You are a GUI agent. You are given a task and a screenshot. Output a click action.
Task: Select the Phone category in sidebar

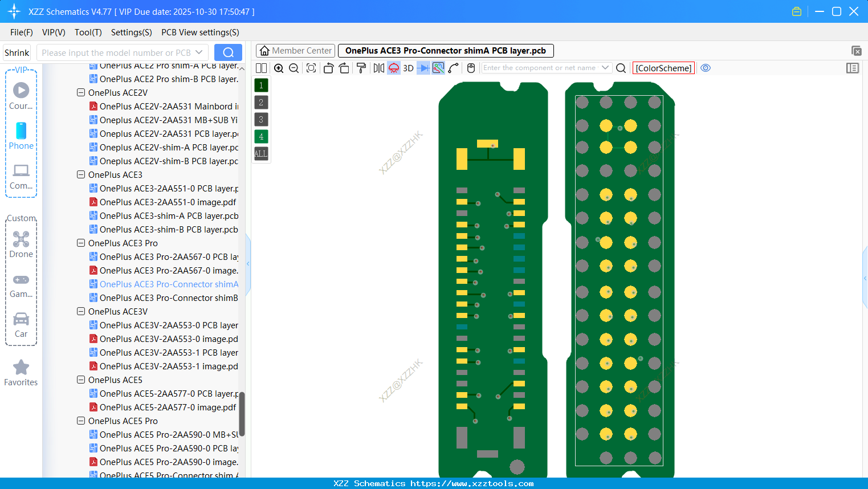[x=21, y=136]
